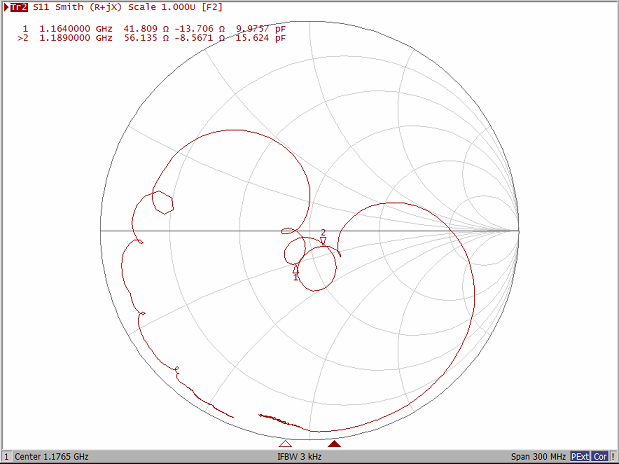The width and height of the screenshot is (619, 464).
Task: Toggle the PExt port extension indicator
Action: point(580,457)
